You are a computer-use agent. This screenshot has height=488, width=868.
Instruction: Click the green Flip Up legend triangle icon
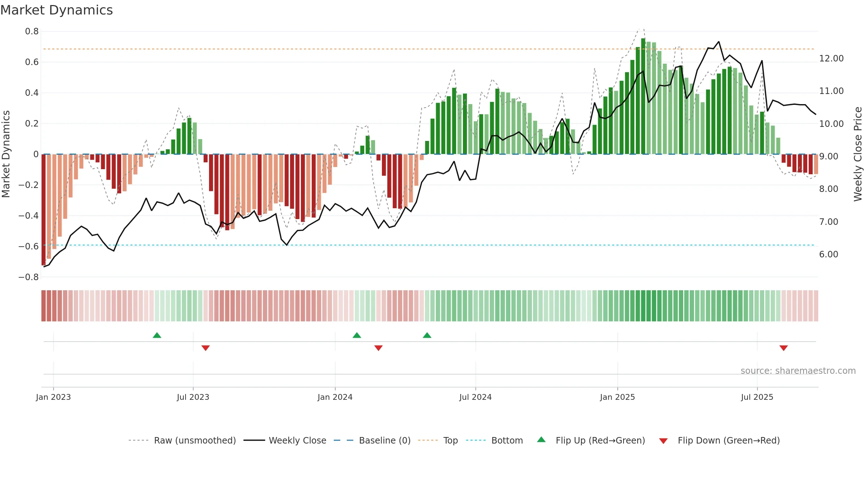(541, 440)
